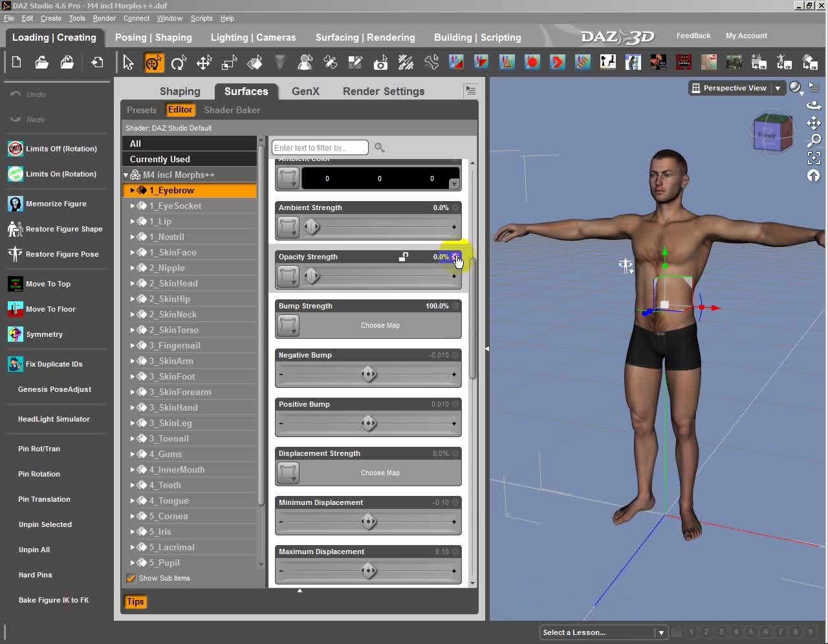Switch to the Shaping tab
828x644 pixels.
pyautogui.click(x=180, y=91)
